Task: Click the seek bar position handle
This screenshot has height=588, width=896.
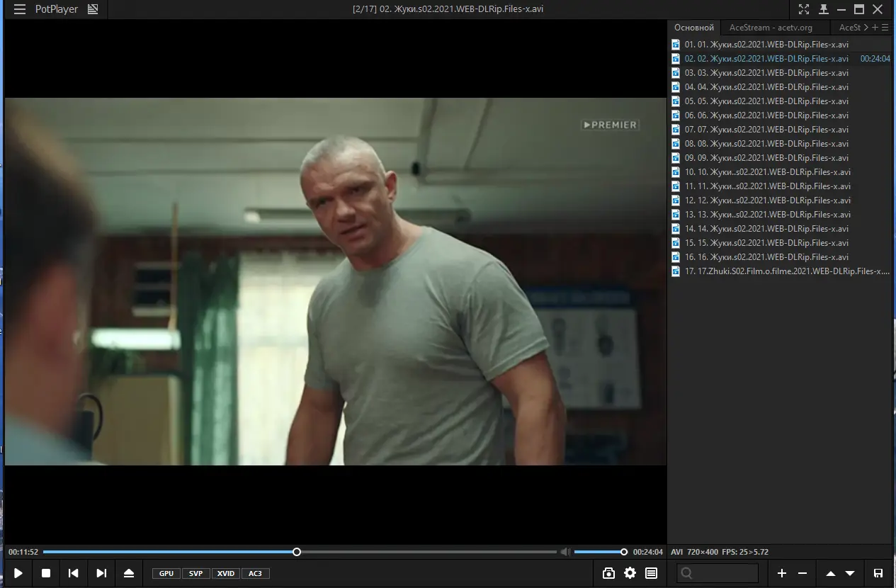Action: pyautogui.click(x=297, y=552)
